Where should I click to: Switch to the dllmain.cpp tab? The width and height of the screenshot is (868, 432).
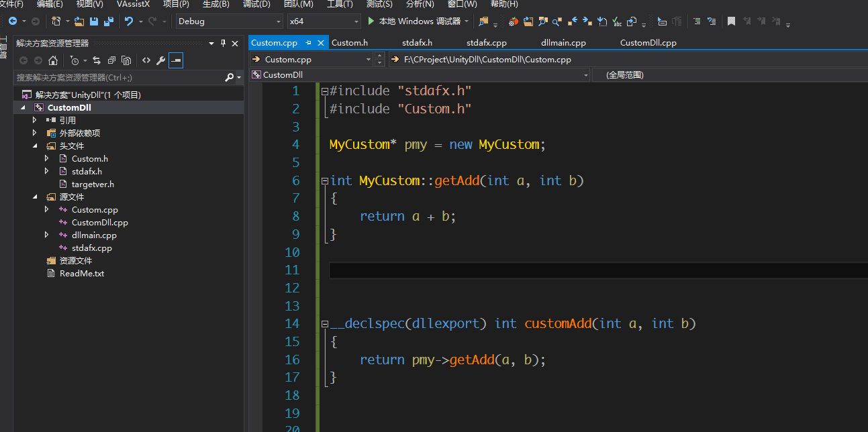tap(563, 43)
